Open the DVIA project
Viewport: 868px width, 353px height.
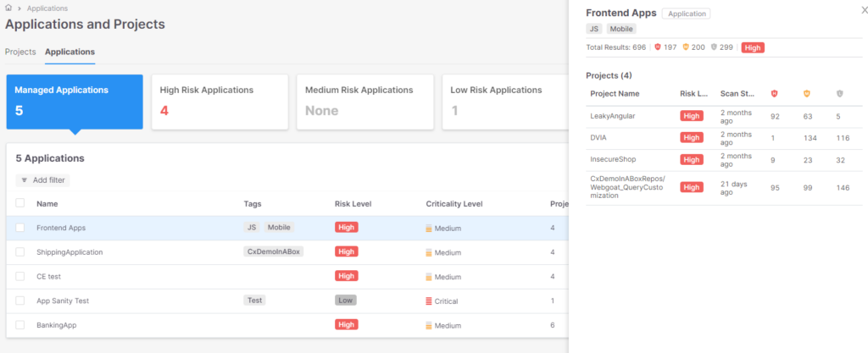598,137
